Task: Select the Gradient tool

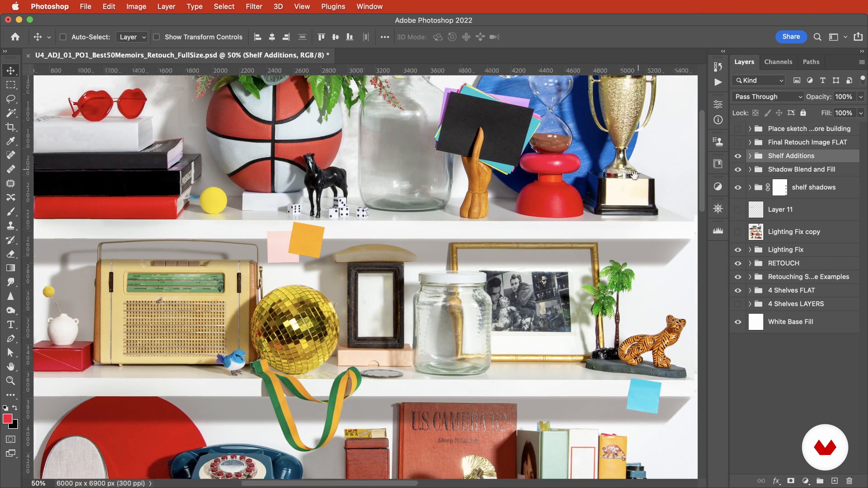Action: (x=11, y=268)
